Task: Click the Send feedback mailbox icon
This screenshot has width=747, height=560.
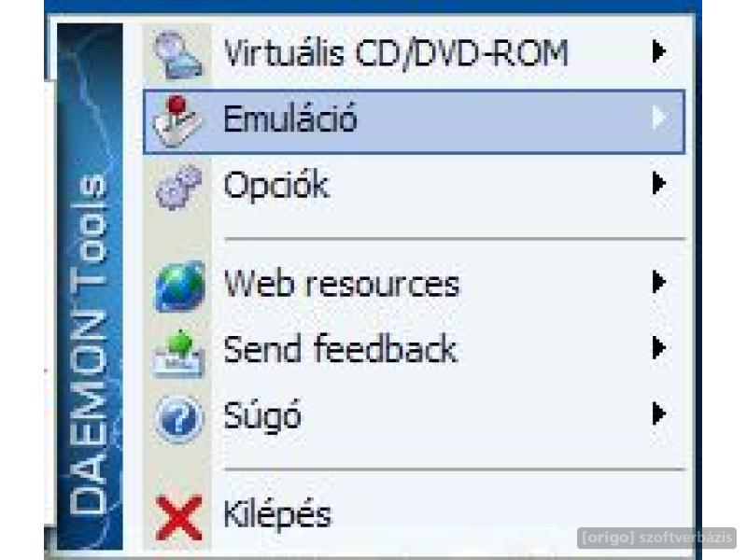Action: click(179, 354)
